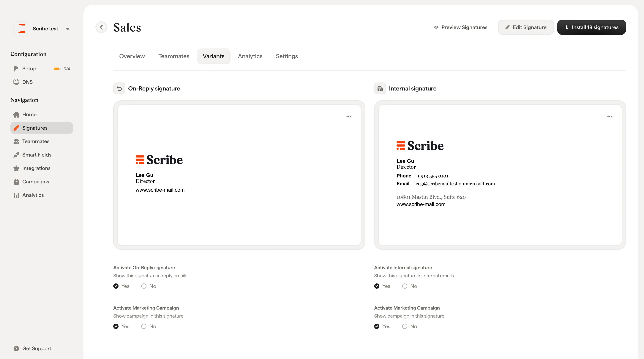Click the Setup 3/4 progress indicator
Image resolution: width=644 pixels, height=359 pixels.
(x=62, y=69)
